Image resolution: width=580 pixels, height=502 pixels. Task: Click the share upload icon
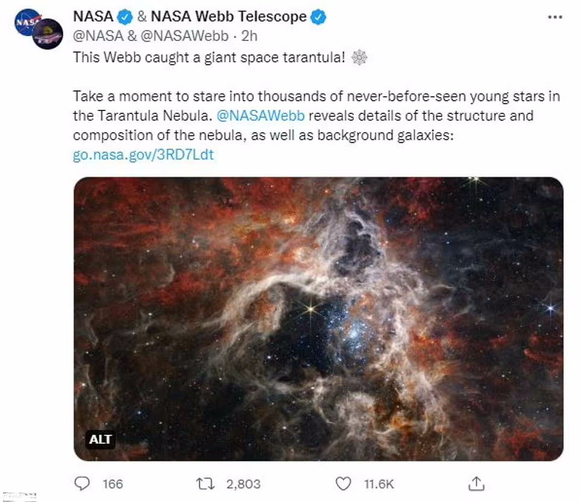pos(476,484)
